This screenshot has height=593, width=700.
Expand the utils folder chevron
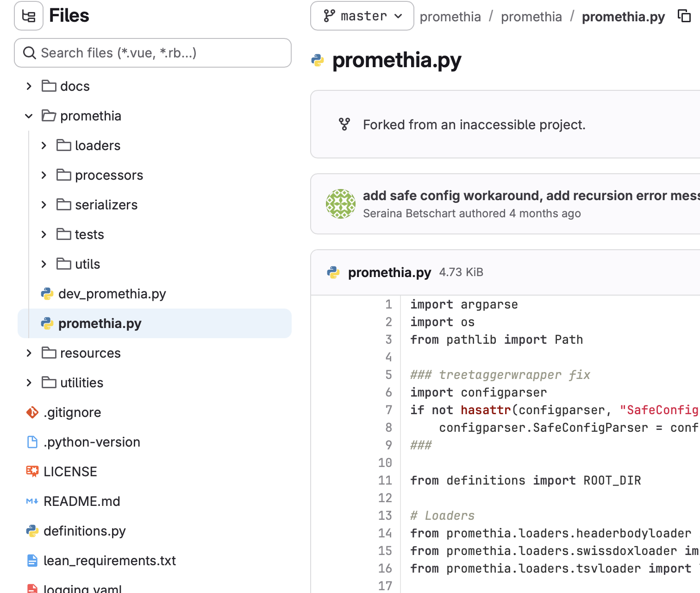coord(44,264)
